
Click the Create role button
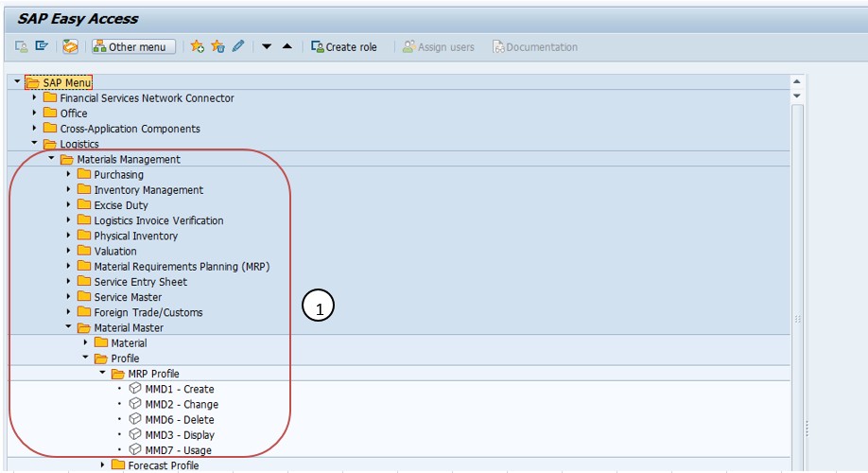tap(344, 47)
